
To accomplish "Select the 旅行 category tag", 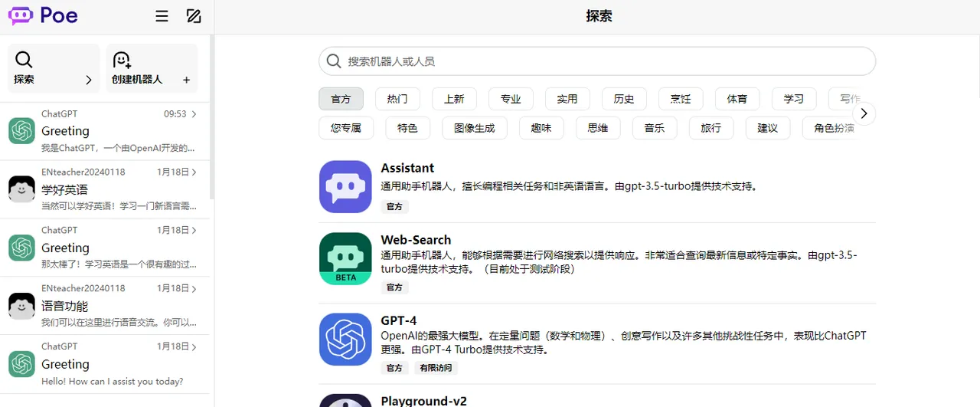I will [711, 128].
